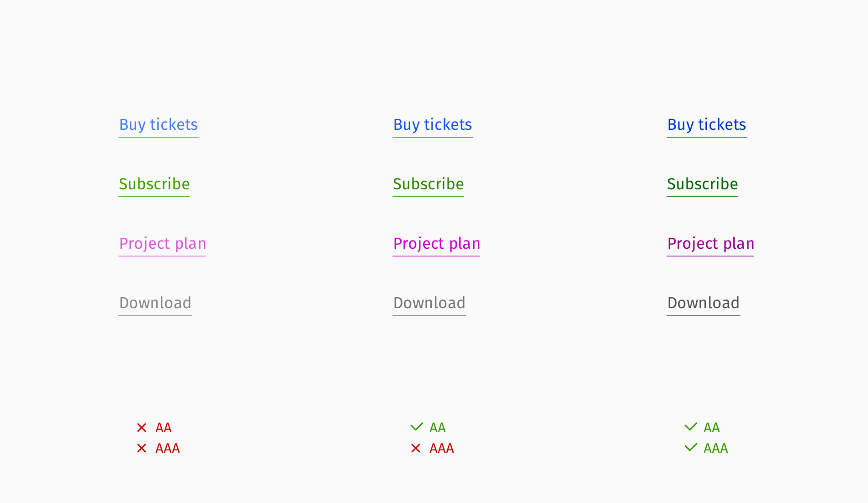Click the darkest gray Download link

pos(704,303)
